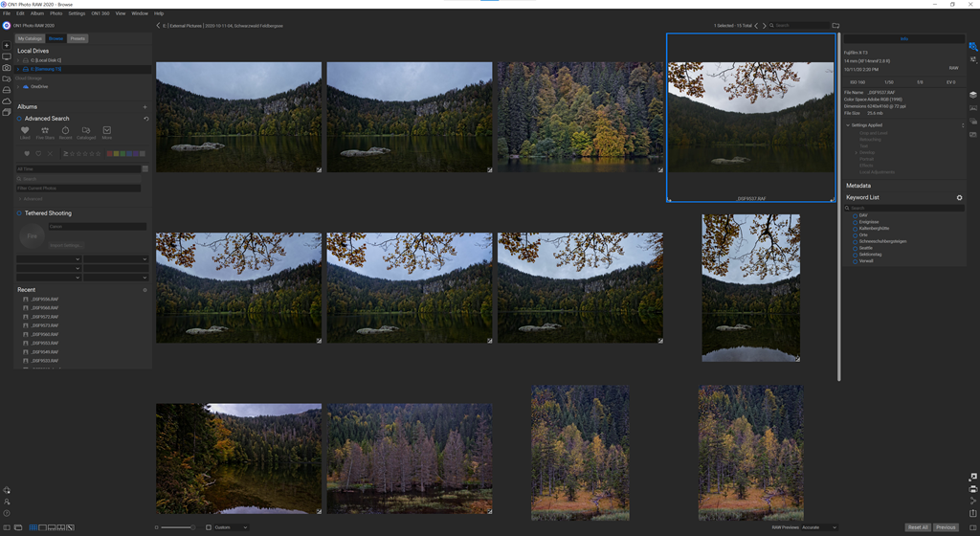Add new album with plus icon
This screenshot has height=536, width=980.
[x=145, y=107]
